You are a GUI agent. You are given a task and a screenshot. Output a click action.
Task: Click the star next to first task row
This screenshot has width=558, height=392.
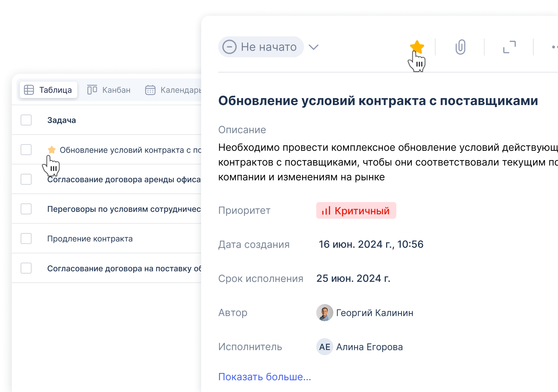click(x=52, y=150)
